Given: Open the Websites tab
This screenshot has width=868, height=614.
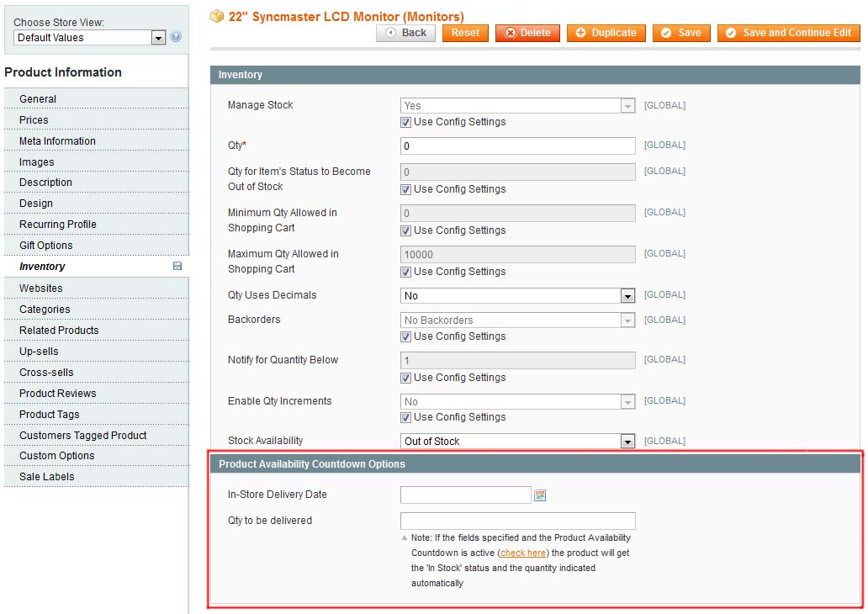Looking at the screenshot, I should coord(97,288).
